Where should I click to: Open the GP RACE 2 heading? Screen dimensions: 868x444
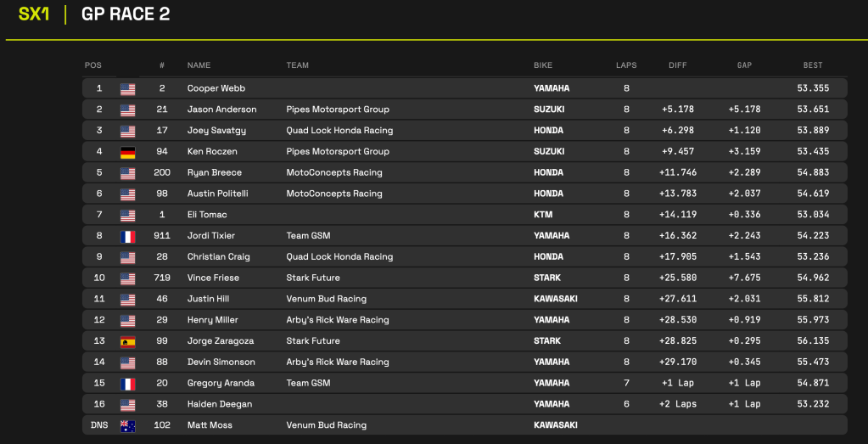pos(126,14)
